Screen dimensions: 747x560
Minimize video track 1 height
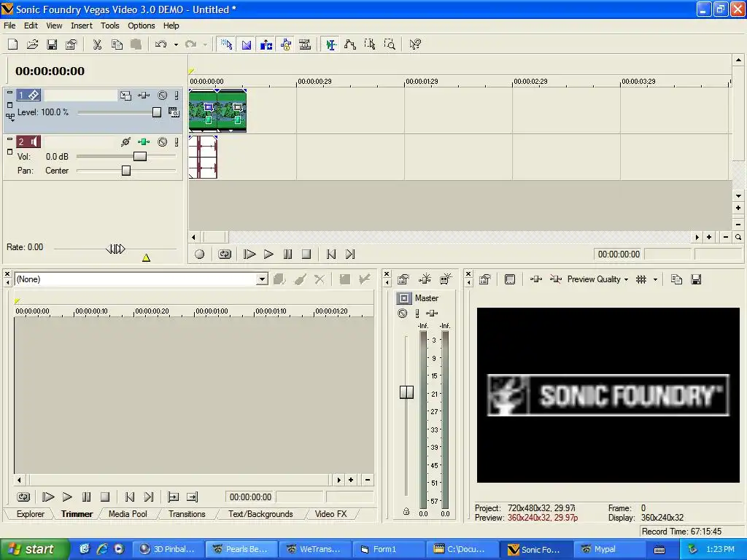9,93
